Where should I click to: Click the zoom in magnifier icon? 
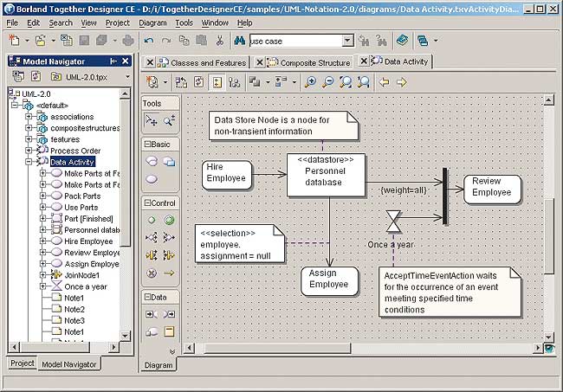[x=311, y=82]
